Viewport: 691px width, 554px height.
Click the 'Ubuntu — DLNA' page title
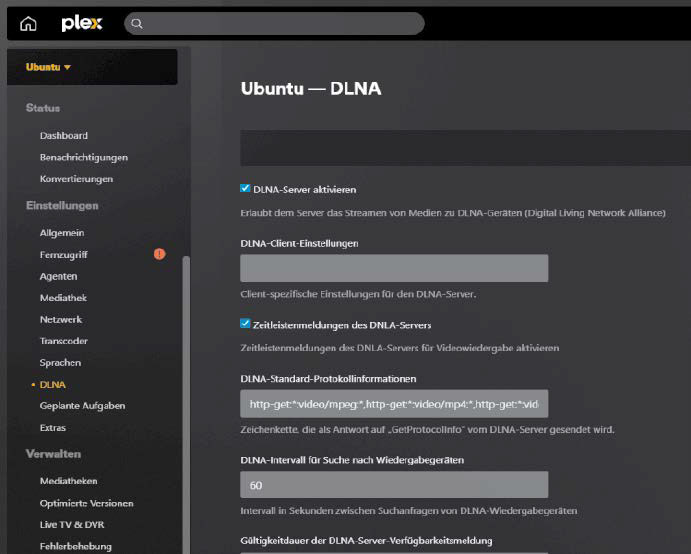click(x=311, y=89)
